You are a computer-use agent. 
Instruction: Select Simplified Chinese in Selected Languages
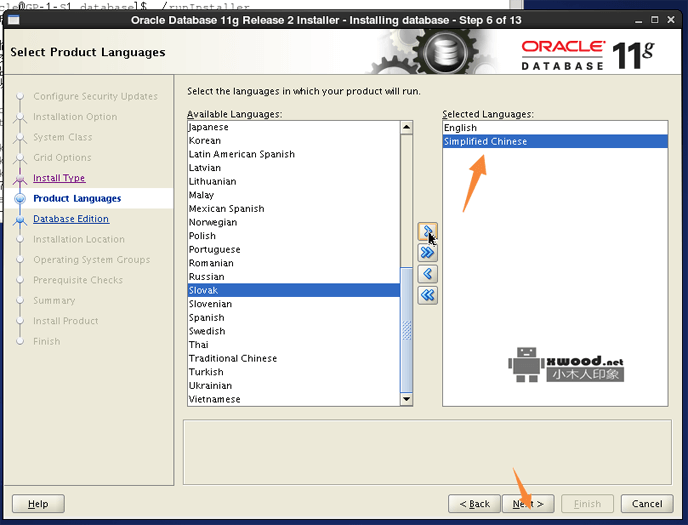pos(485,141)
